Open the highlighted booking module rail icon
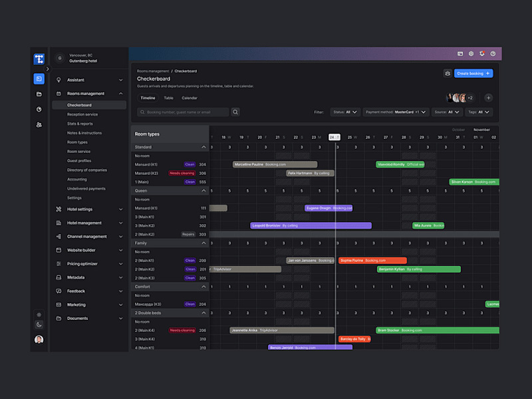This screenshot has width=532, height=399. (39, 78)
